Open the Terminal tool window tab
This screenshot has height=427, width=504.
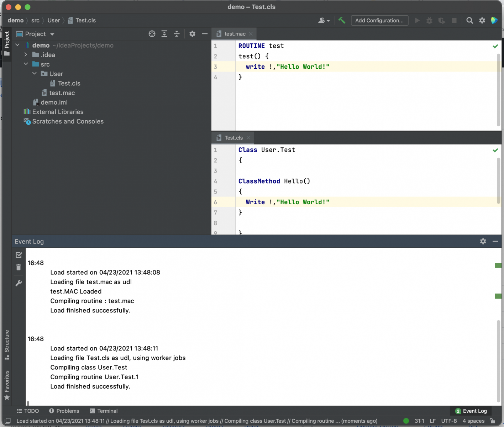pyautogui.click(x=104, y=411)
